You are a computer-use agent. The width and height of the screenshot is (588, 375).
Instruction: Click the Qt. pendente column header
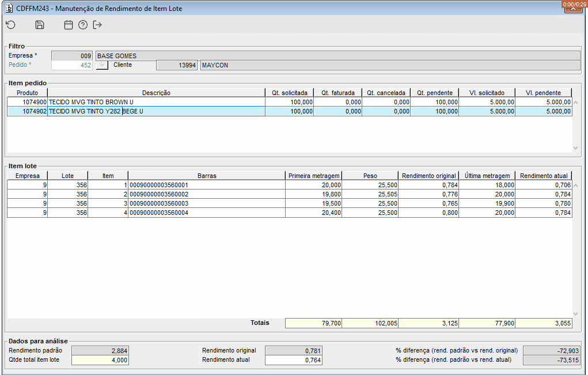[435, 93]
